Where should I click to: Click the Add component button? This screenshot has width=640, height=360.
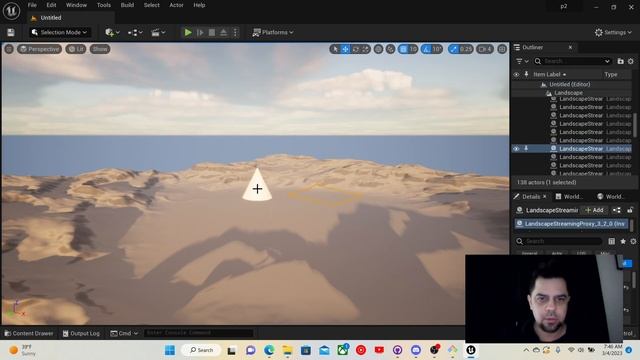click(594, 210)
